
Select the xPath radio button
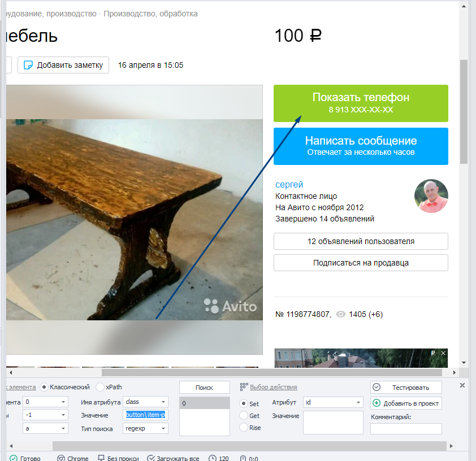(100, 387)
